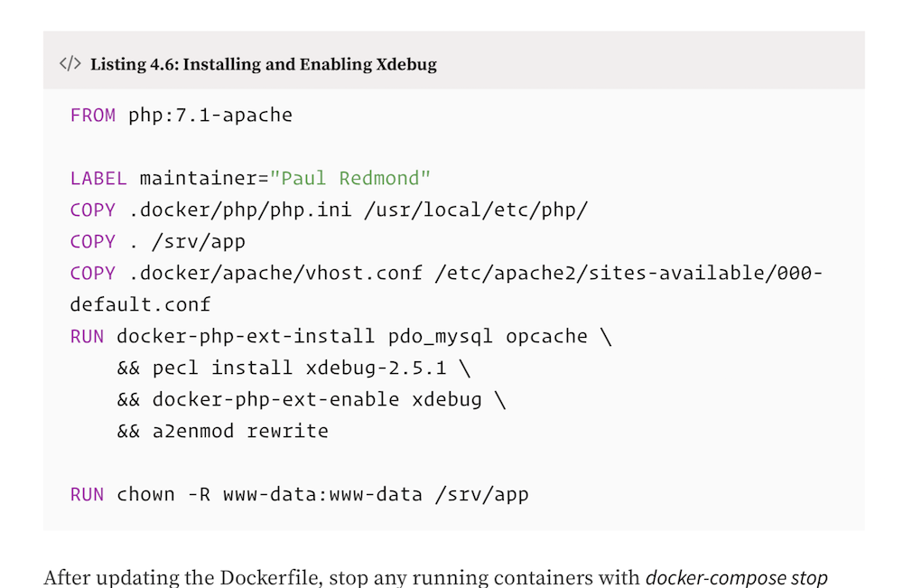Click the php:7.1-apache image name
This screenshot has height=588, width=903.
[x=210, y=116]
